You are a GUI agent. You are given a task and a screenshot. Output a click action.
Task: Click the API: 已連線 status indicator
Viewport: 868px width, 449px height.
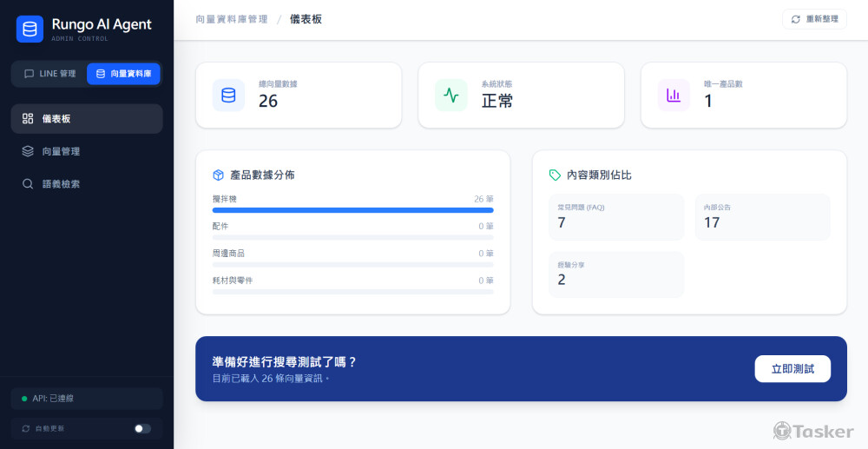tap(87, 399)
